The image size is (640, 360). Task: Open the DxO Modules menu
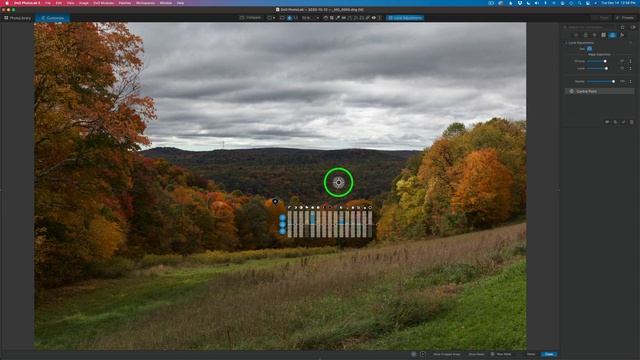(104, 3)
